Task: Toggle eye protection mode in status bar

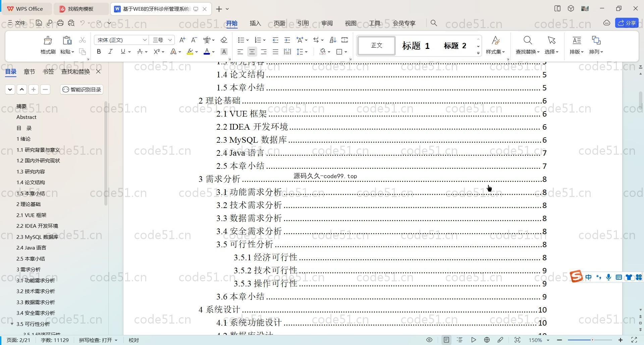Action: tap(429, 340)
